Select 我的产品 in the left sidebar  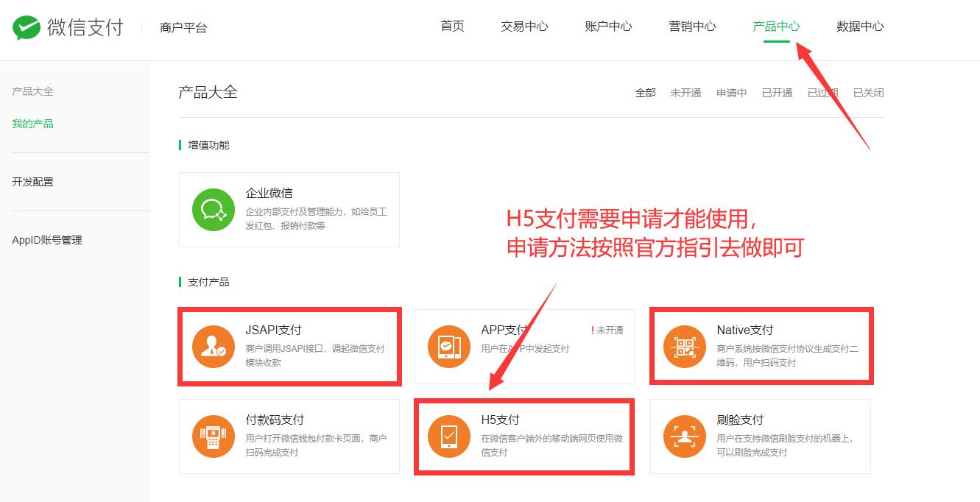(x=32, y=124)
